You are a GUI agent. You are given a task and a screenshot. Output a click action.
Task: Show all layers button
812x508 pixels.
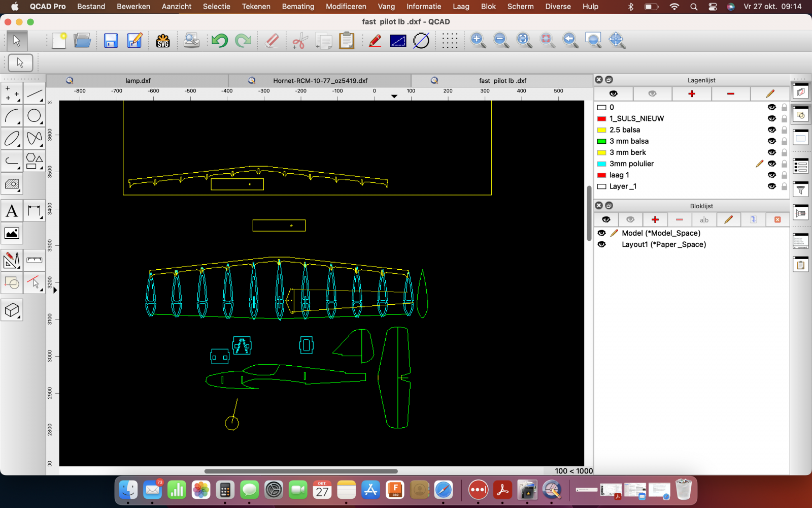click(x=614, y=93)
